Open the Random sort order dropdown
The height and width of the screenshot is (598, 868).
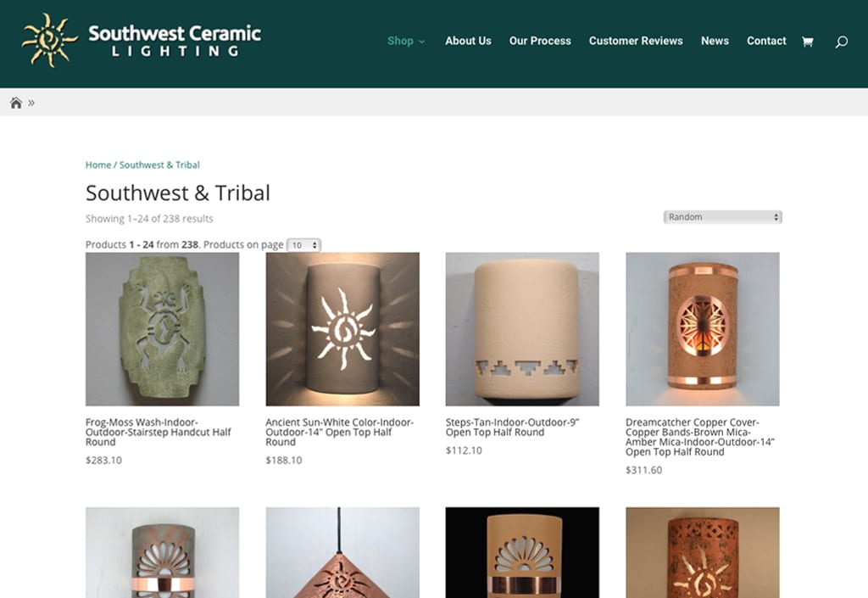click(722, 217)
